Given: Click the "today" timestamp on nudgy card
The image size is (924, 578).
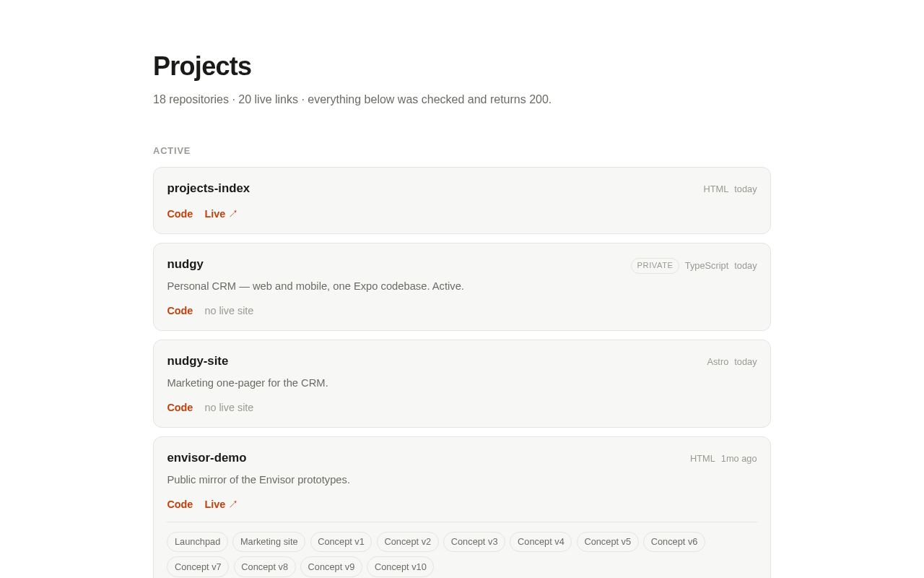Looking at the screenshot, I should tap(746, 266).
